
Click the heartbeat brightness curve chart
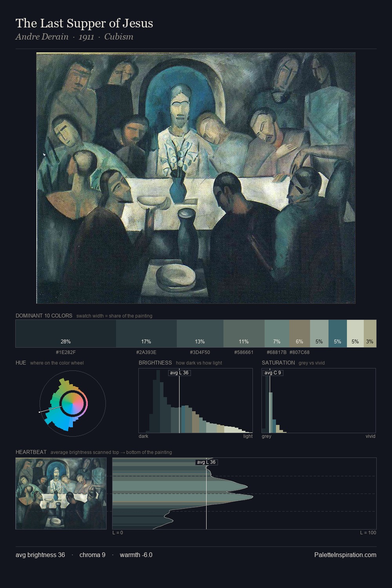point(245,494)
